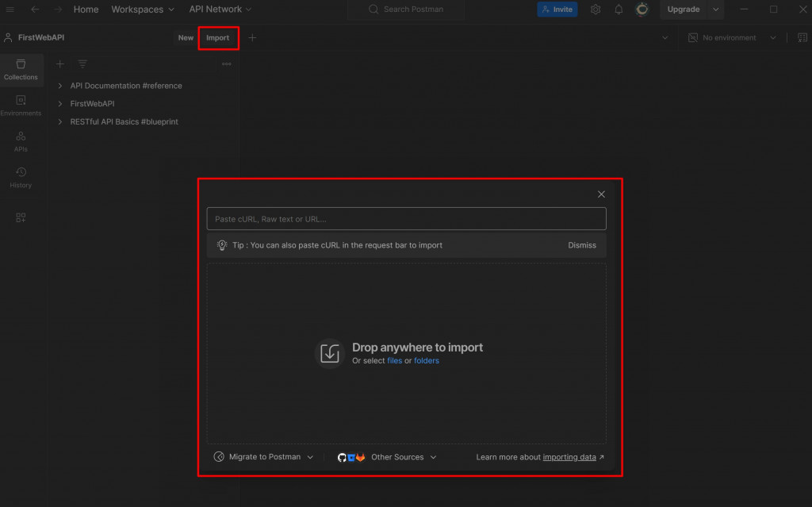Screen dimensions: 812x507
Task: Open the tab list chevron
Action: 665,38
